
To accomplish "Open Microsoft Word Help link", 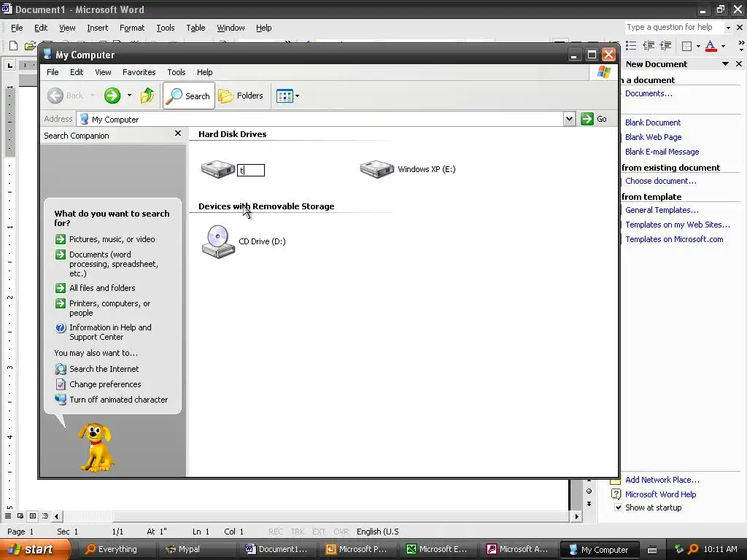I will 660,495.
